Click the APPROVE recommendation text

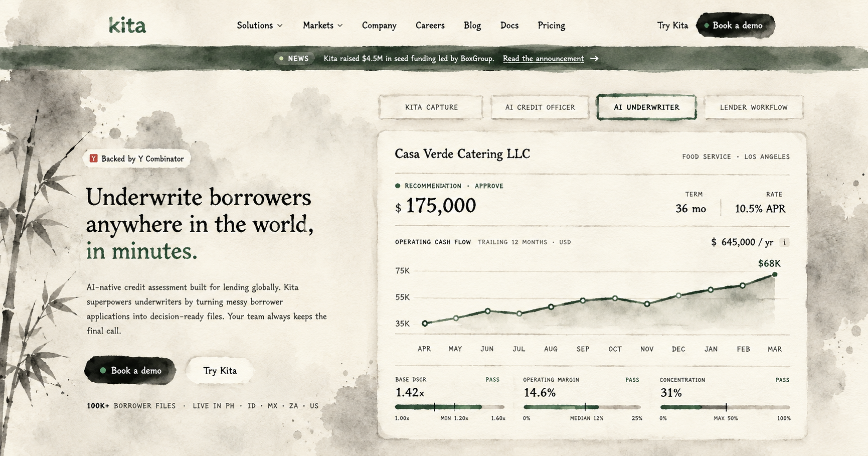(x=489, y=186)
